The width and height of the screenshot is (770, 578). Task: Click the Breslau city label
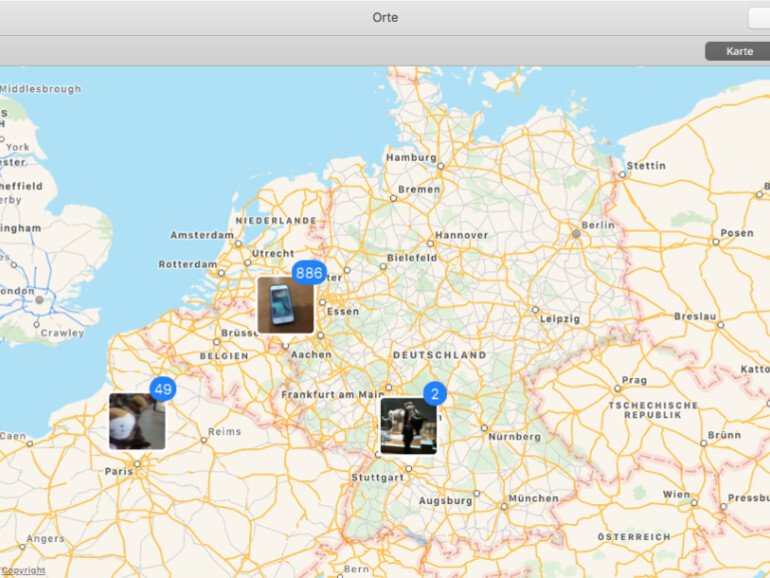(x=695, y=316)
